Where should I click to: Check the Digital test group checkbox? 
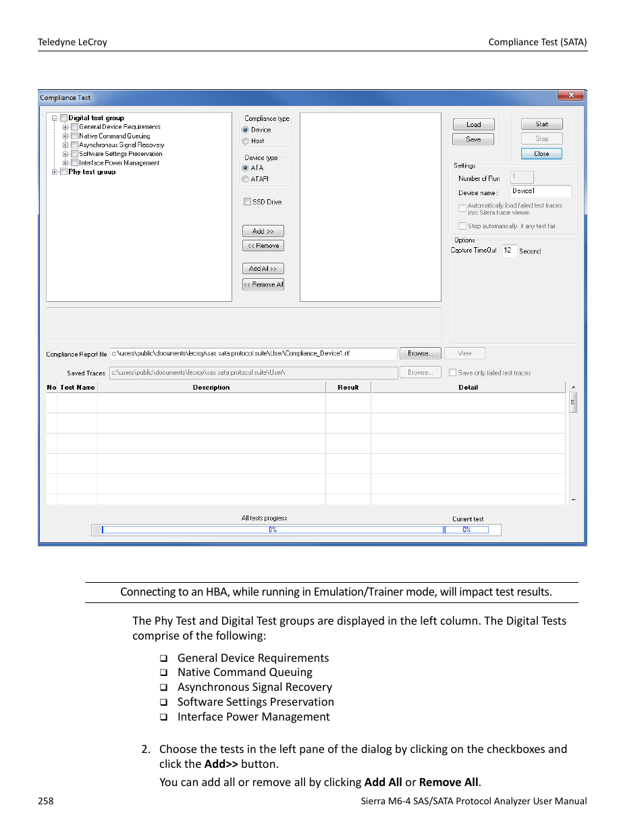[x=63, y=118]
